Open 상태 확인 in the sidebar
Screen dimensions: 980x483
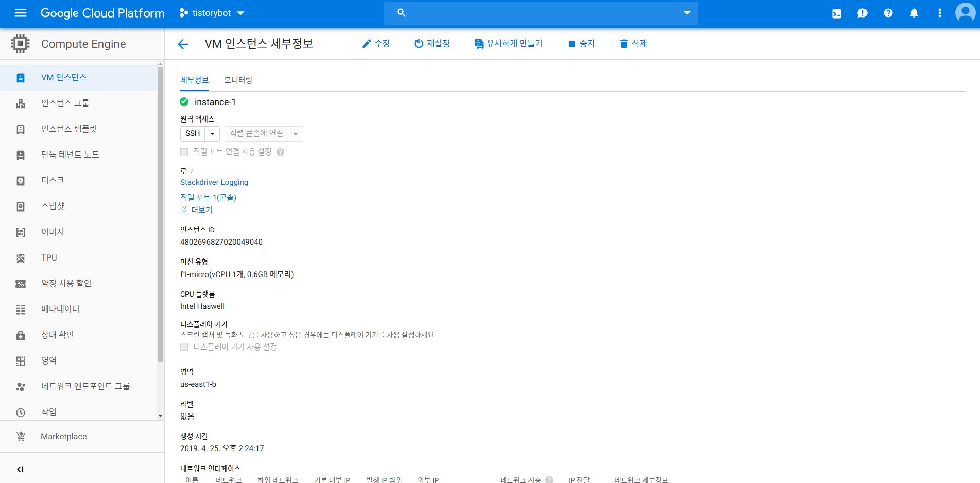click(78, 335)
